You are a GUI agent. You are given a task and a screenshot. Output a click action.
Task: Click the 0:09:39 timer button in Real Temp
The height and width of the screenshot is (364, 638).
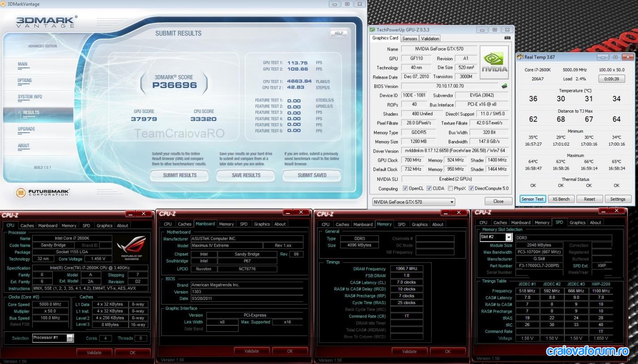coord(611,79)
